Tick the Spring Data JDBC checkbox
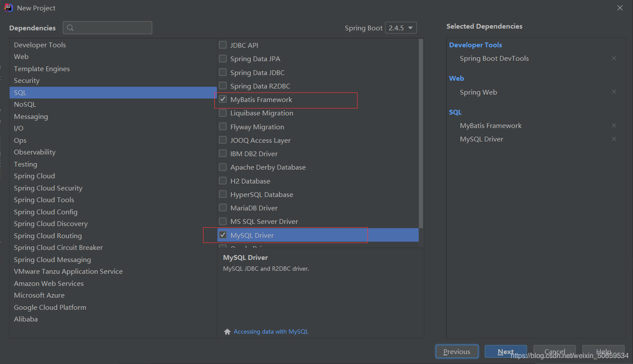 pos(223,72)
